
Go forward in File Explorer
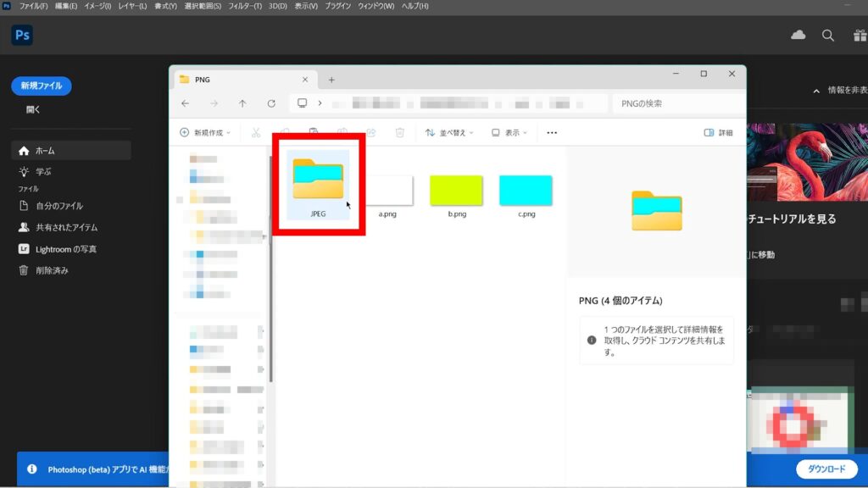[x=214, y=103]
